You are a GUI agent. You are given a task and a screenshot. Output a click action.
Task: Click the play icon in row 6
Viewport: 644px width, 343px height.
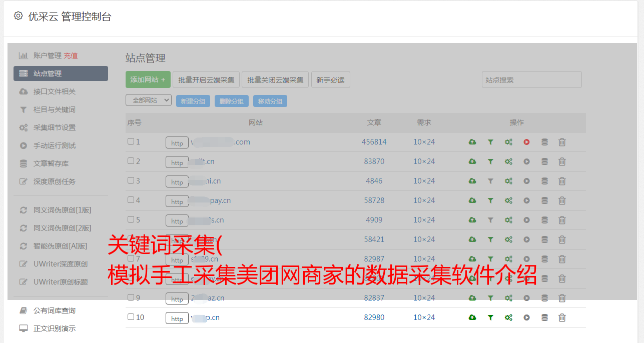pyautogui.click(x=526, y=239)
